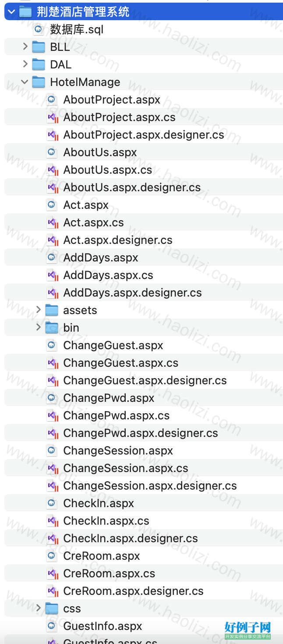Select the ChangeGuest.aspx.designer.cs file name
The image size is (283, 644).
tap(145, 380)
